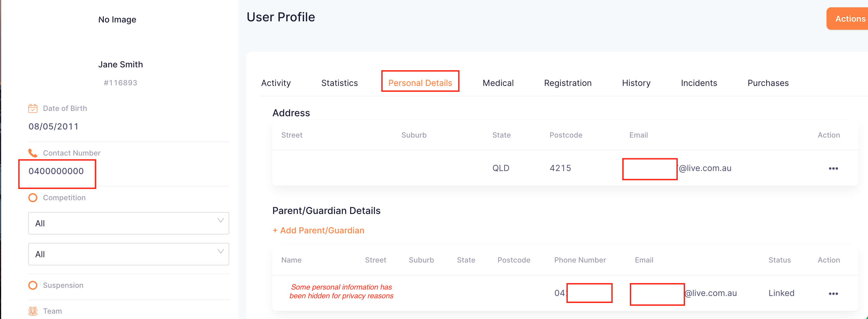The height and width of the screenshot is (319, 868).
Task: Click the Competition circle icon
Action: pos(33,198)
